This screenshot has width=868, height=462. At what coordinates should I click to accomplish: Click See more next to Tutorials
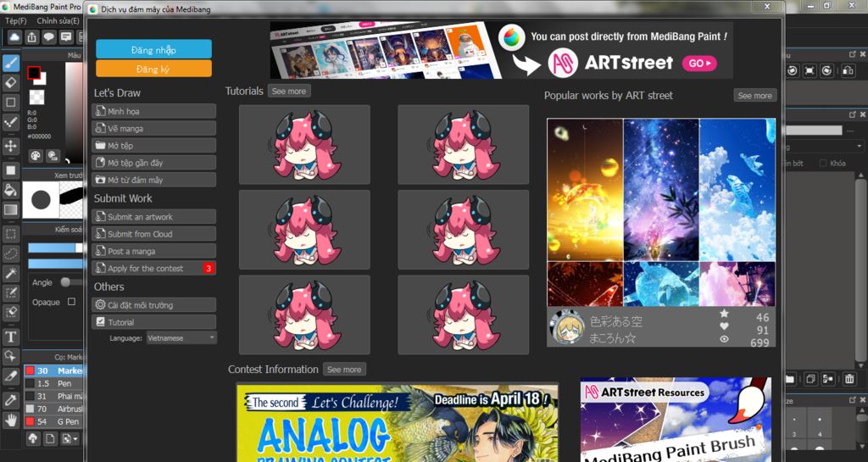(289, 92)
